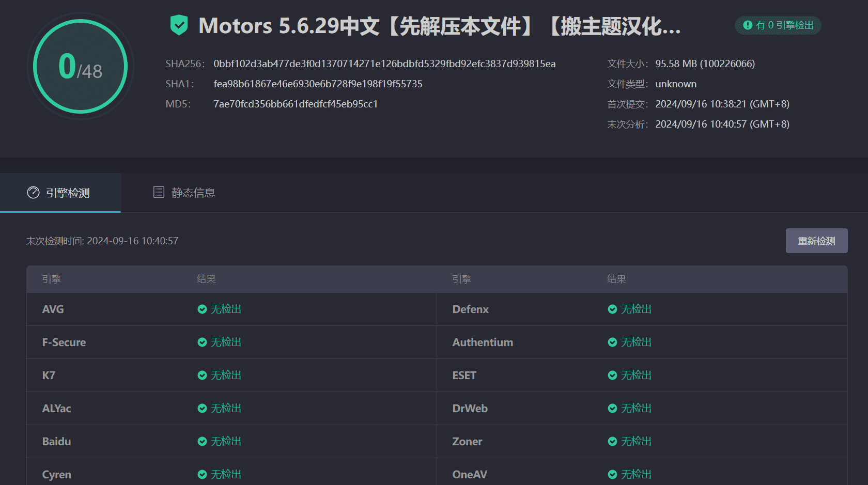
Task: Click the MD5 hash value
Action: (x=296, y=104)
